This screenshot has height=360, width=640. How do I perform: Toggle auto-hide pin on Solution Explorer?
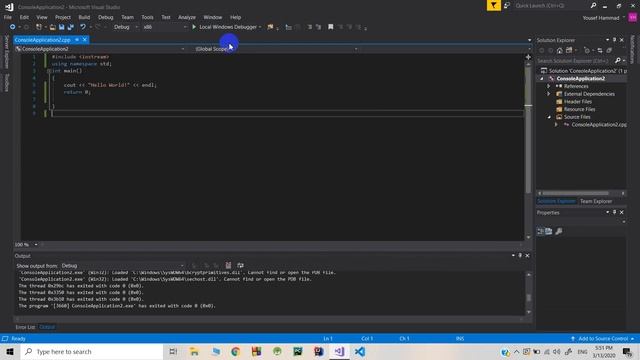(x=614, y=40)
